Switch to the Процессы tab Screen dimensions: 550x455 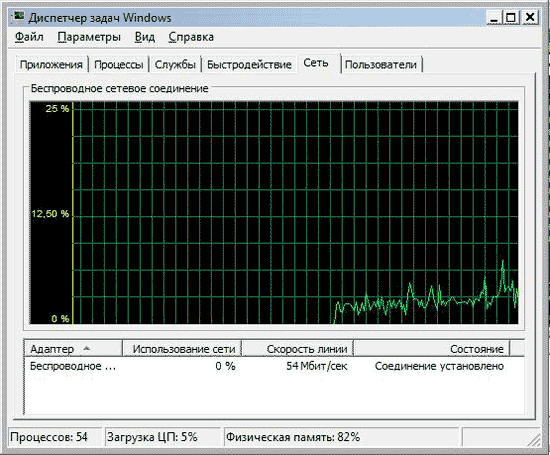point(119,65)
